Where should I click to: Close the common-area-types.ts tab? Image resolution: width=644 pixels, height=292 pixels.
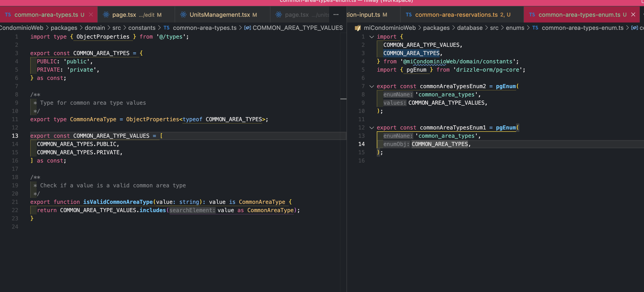[x=91, y=14]
